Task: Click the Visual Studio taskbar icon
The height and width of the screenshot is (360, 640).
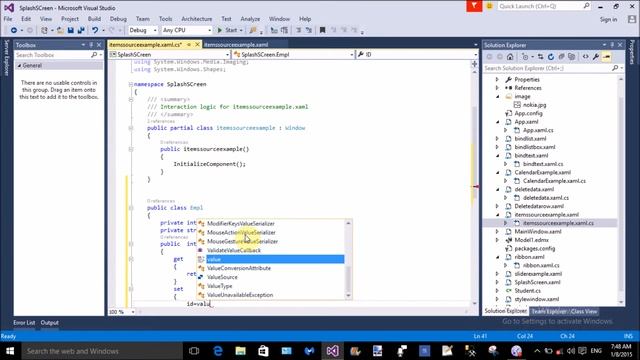Action: [x=332, y=351]
